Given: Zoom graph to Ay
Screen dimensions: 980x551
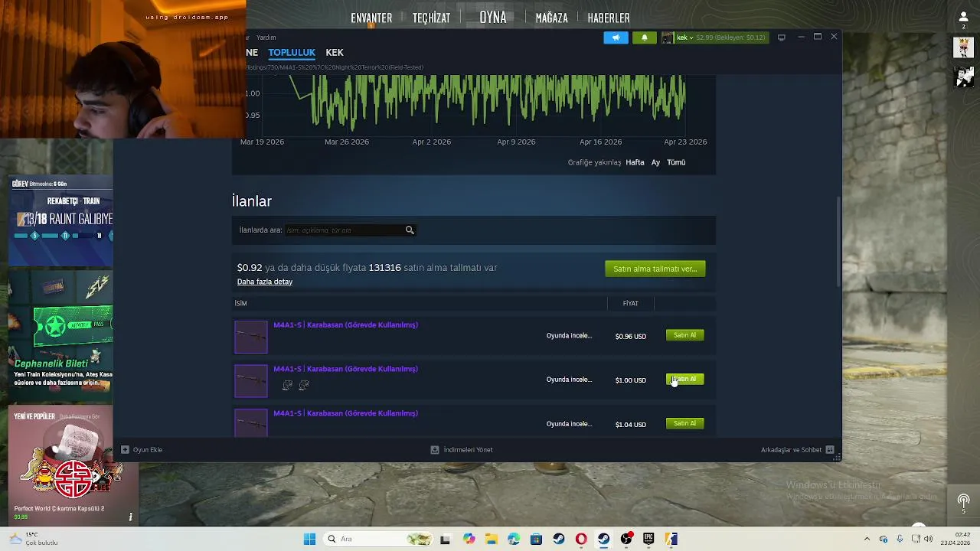Looking at the screenshot, I should click(x=655, y=162).
